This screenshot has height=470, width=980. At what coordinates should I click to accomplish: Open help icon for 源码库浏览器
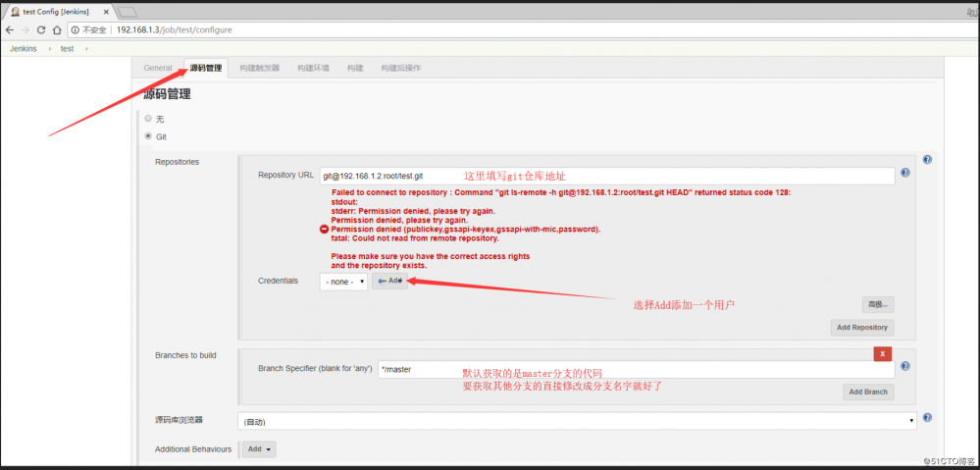pos(927,417)
